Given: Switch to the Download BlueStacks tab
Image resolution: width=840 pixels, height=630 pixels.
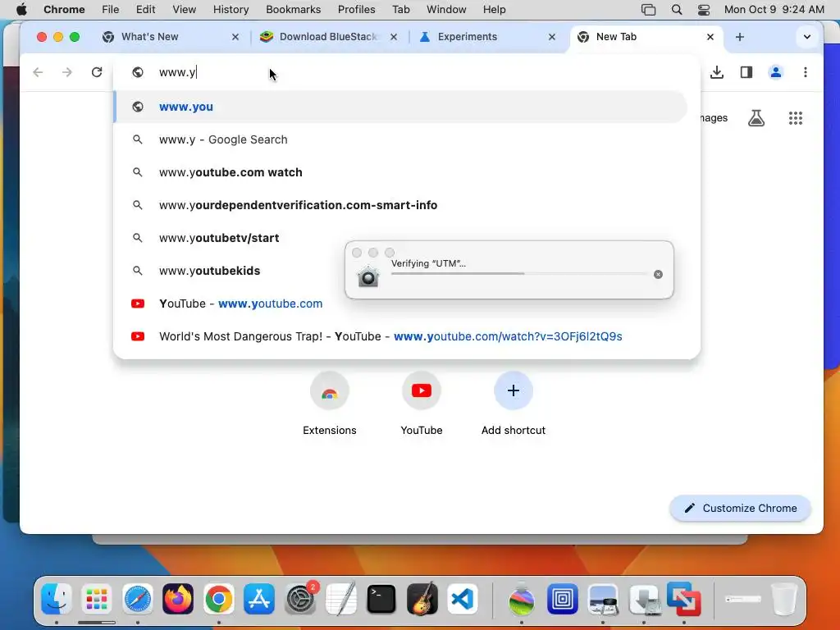Looking at the screenshot, I should (x=328, y=37).
